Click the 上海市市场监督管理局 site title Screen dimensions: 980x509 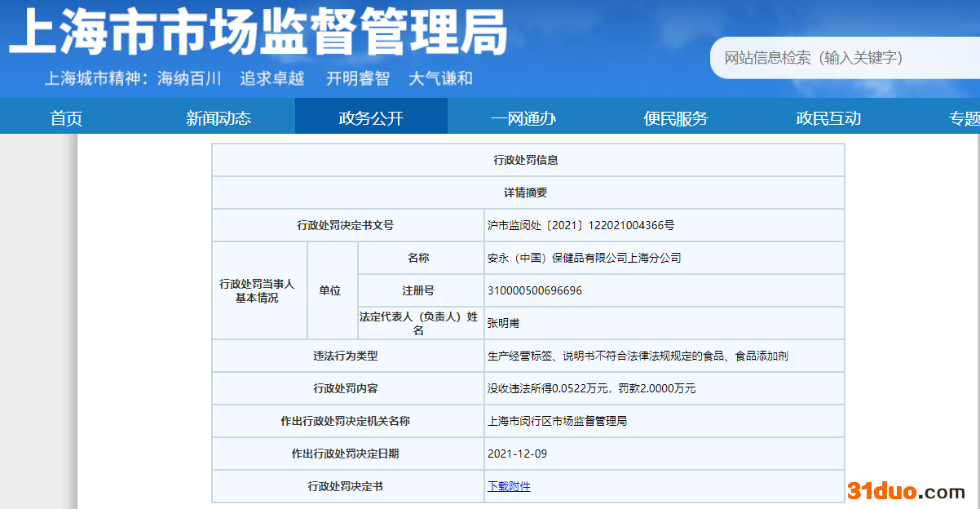(258, 33)
